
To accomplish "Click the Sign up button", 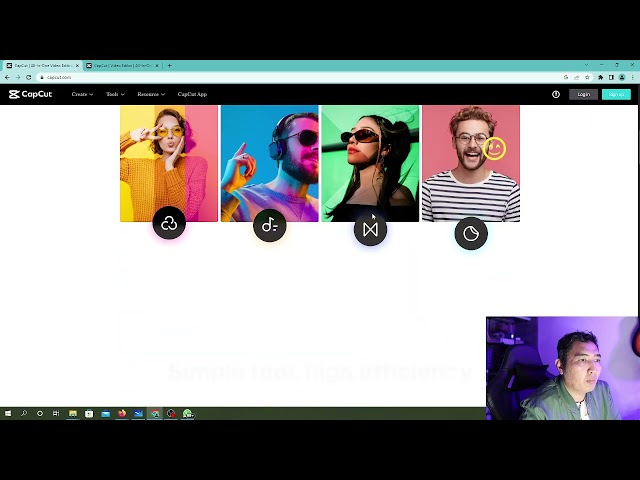I will pos(616,94).
